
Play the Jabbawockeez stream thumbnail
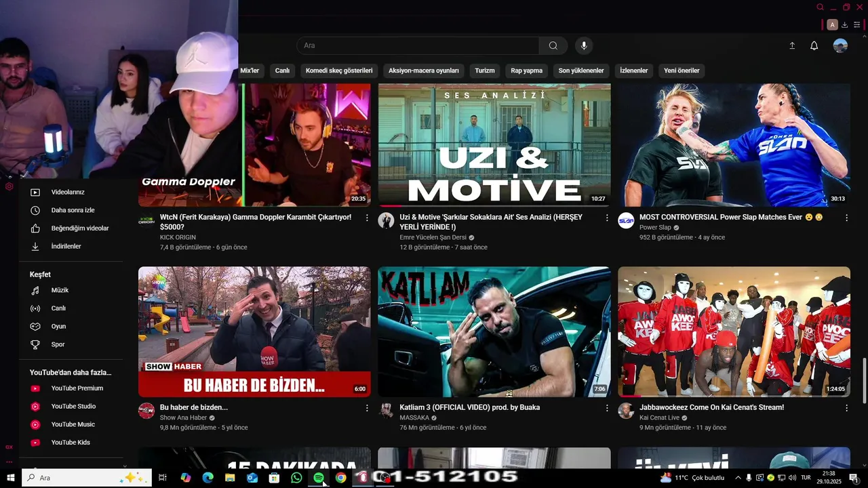pyautogui.click(x=734, y=331)
